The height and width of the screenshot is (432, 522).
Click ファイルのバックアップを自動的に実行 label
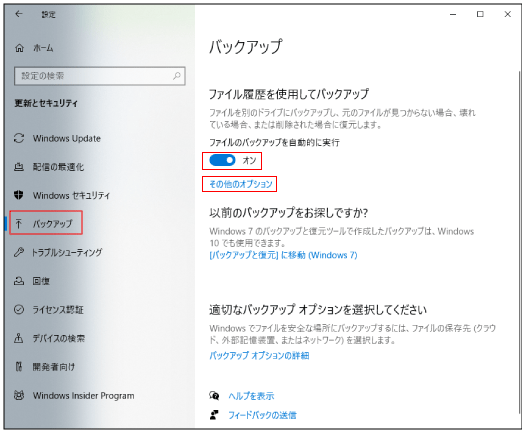pyautogui.click(x=274, y=142)
